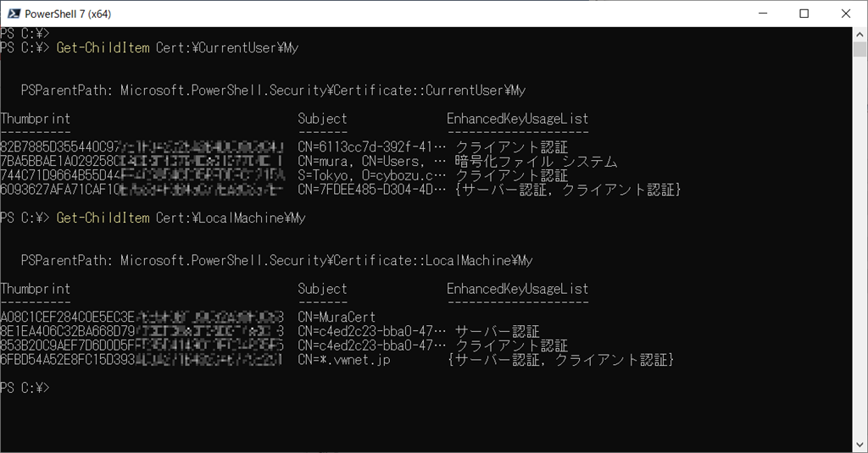
Task: Click the CN=*.vwnet.jp subject entry
Action: click(344, 360)
